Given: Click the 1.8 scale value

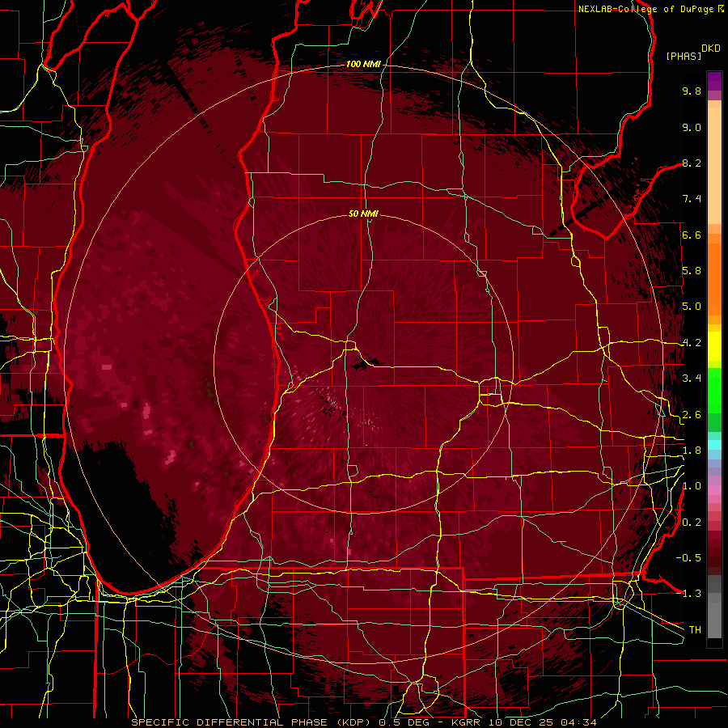Looking at the screenshot, I should pyautogui.click(x=692, y=451).
